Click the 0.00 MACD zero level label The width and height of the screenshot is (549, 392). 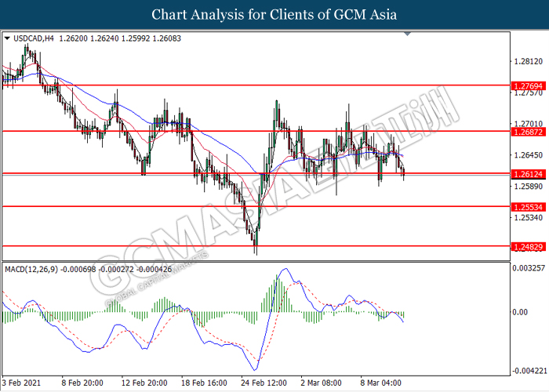click(x=518, y=312)
